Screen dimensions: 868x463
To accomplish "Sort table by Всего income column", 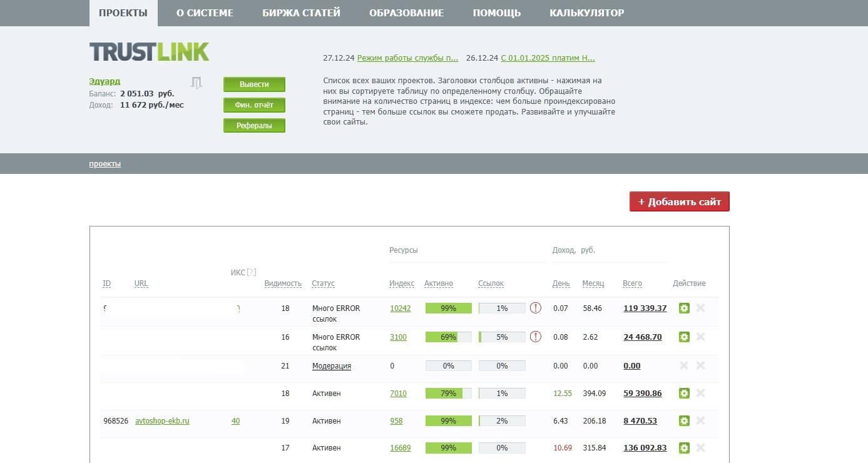I will tap(633, 283).
